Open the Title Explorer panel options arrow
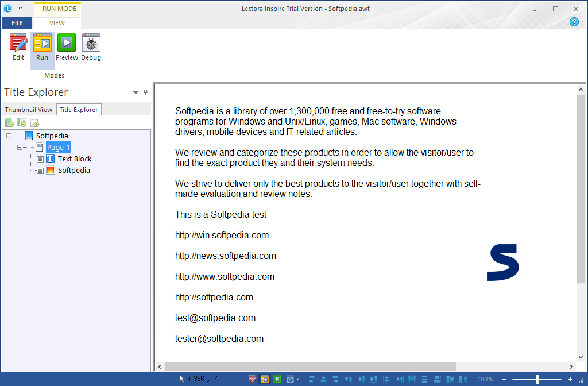The width and height of the screenshot is (588, 386). [x=136, y=92]
